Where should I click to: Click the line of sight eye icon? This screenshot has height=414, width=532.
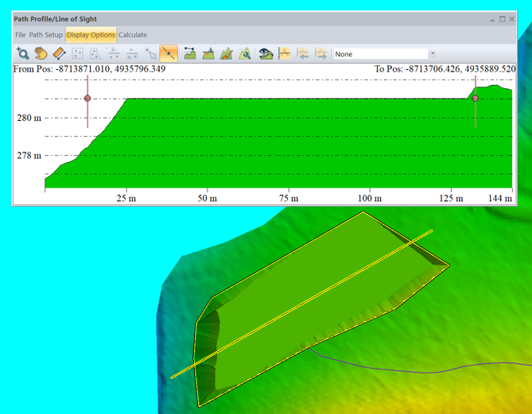tap(266, 53)
